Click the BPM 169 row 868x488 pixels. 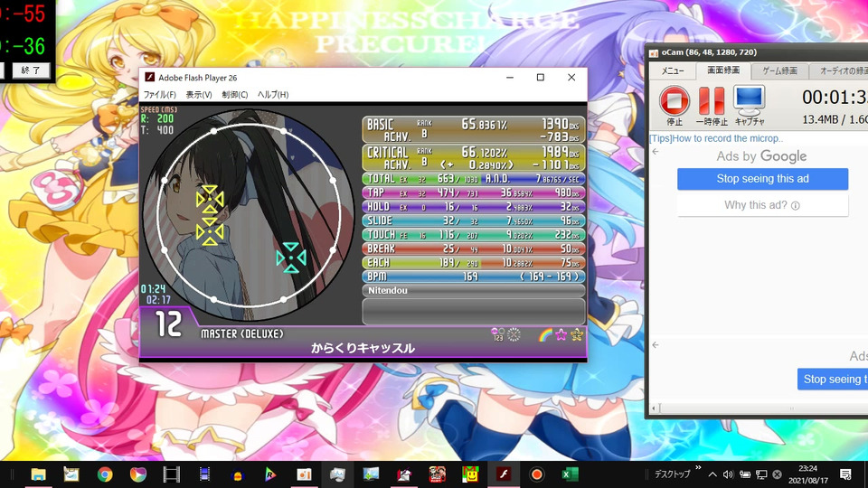(474, 277)
